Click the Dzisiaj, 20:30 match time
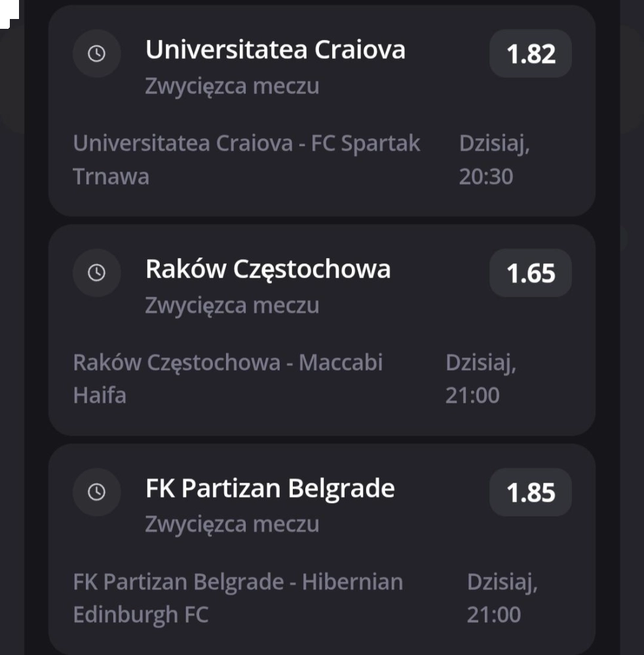Image resolution: width=644 pixels, height=655 pixels. [495, 160]
